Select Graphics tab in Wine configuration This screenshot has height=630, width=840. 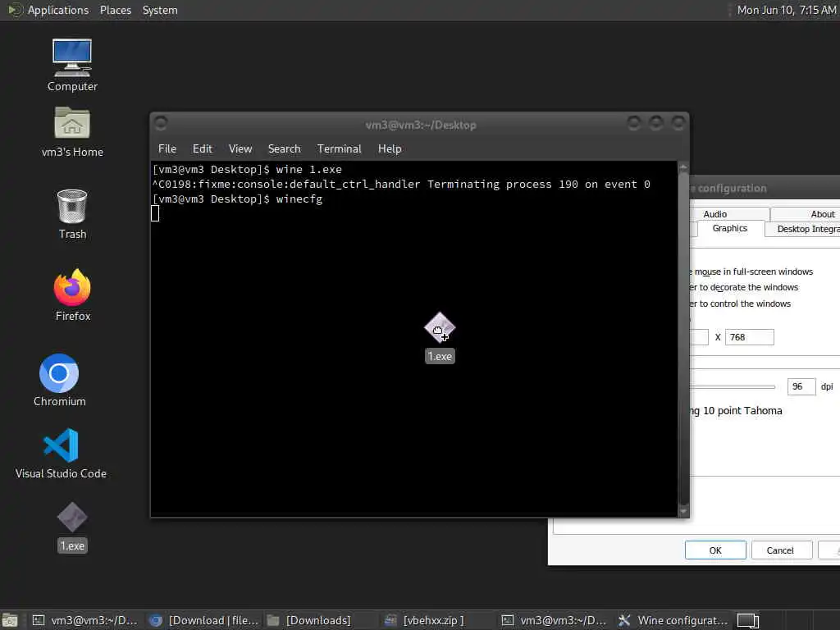click(729, 228)
